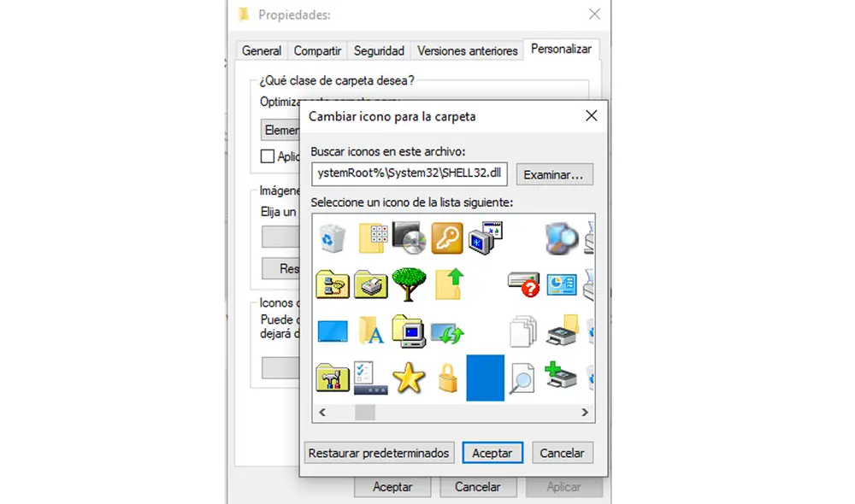The width and height of the screenshot is (855, 504).
Task: Pick the green tree icon
Action: [408, 284]
